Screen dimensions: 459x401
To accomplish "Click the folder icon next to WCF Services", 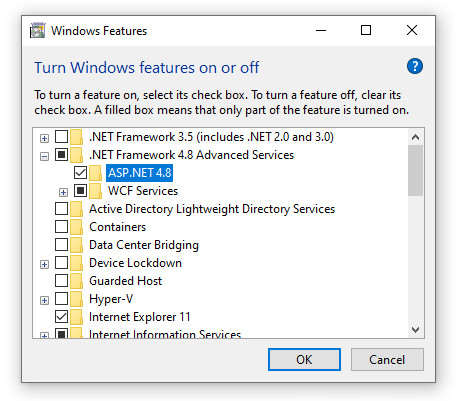I will coord(96,191).
